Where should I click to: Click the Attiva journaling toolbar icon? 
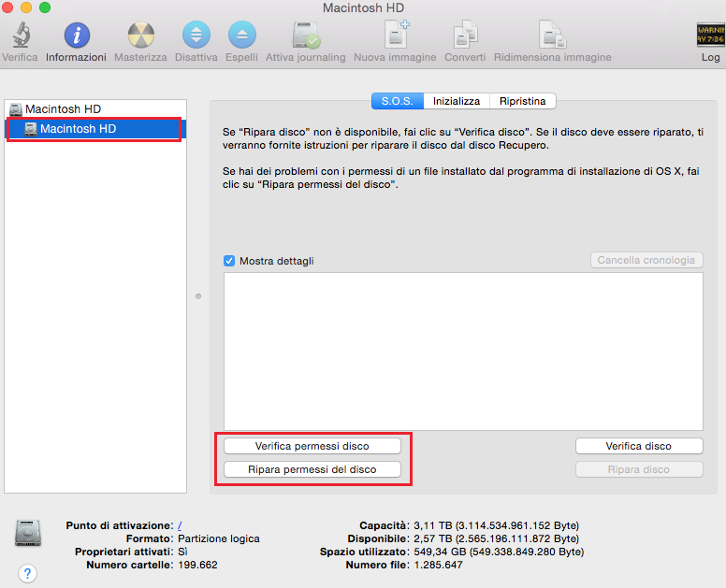(306, 36)
